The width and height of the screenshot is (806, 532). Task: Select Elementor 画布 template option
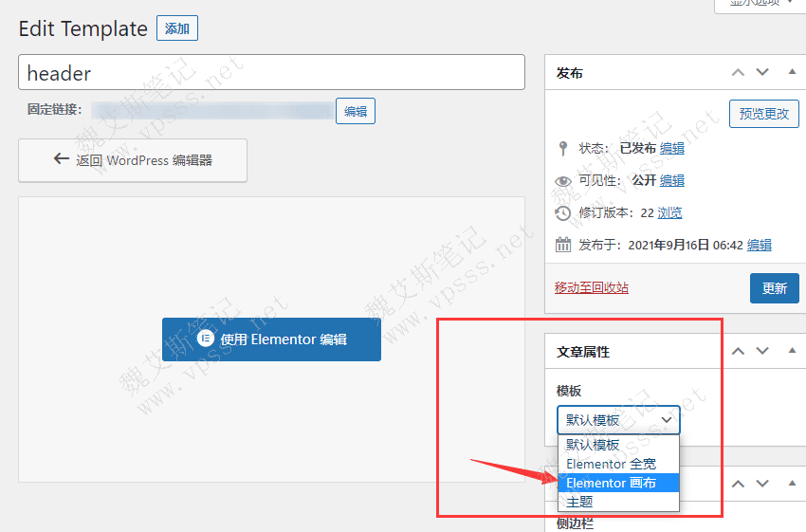click(618, 484)
